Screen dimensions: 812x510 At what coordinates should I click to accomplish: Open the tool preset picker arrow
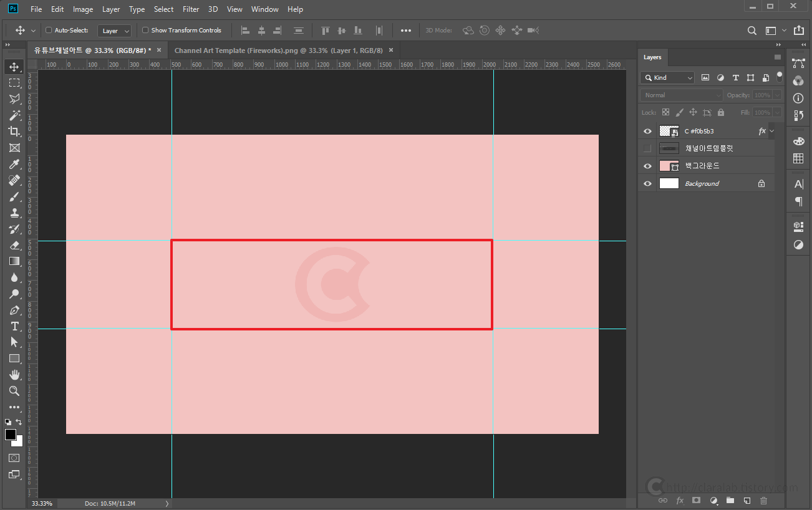[33, 31]
